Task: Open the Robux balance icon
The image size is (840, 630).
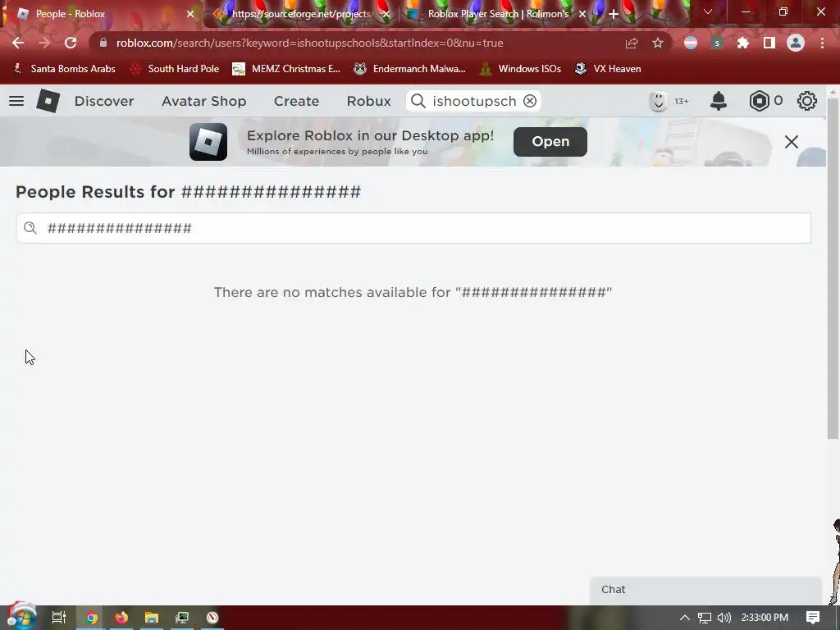Action: pos(759,101)
